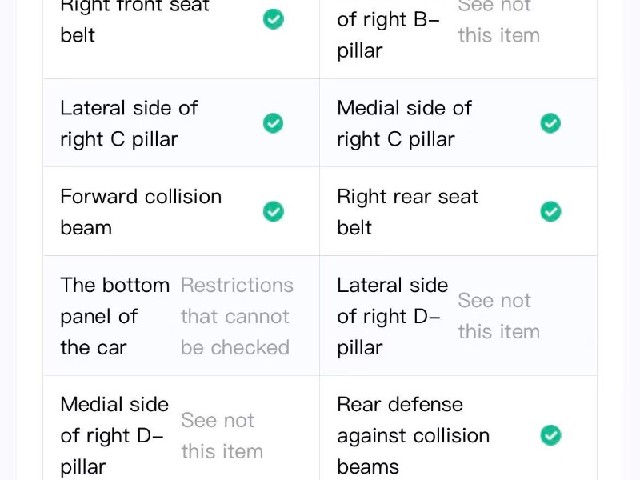The image size is (640, 480).
Task: Select the Forward collision beam label
Action: tap(141, 212)
